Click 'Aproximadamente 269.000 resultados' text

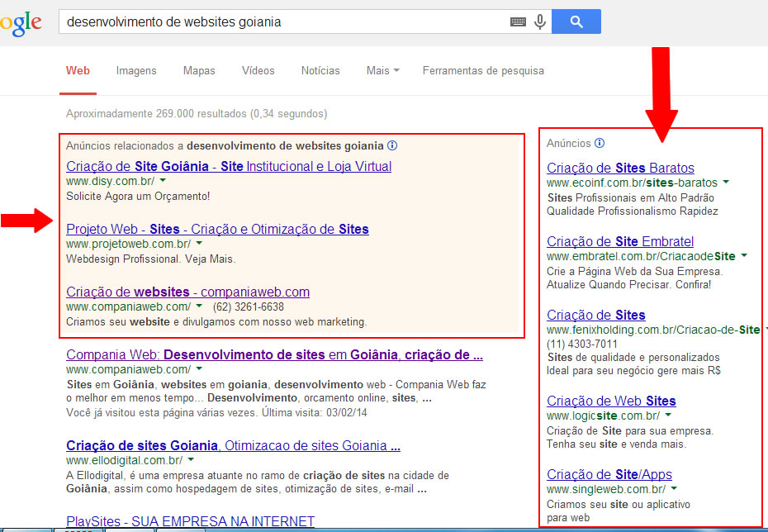(197, 114)
